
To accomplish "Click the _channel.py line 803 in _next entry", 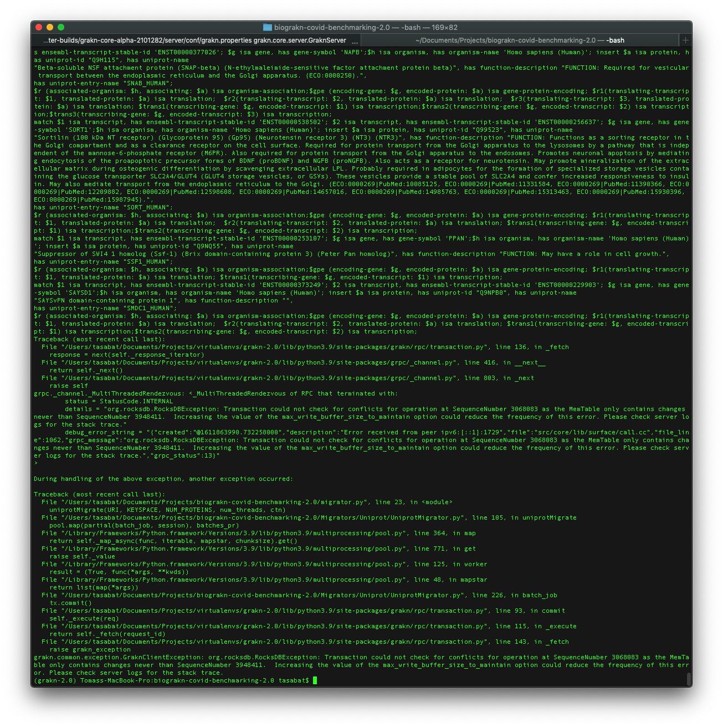I will click(x=288, y=378).
